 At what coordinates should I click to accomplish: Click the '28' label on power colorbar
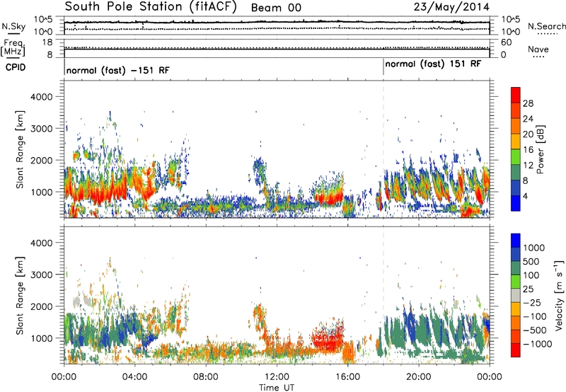(528, 103)
